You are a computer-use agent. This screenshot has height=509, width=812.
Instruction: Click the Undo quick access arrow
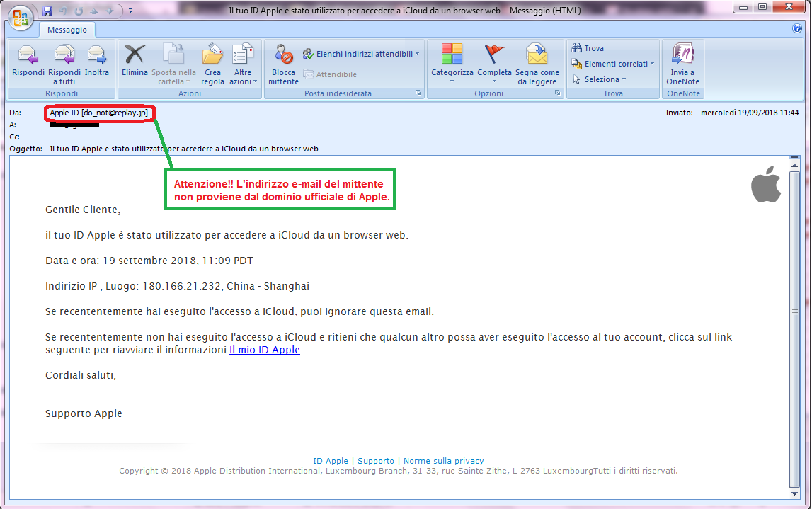(63, 11)
